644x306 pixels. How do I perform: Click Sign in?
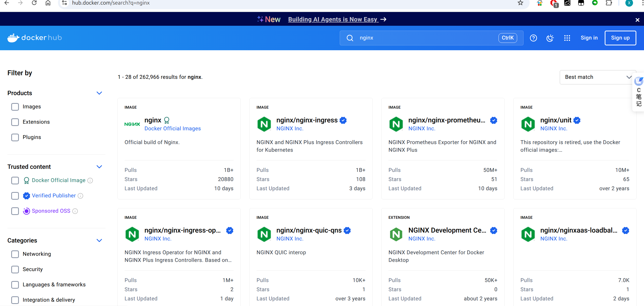[x=589, y=38]
